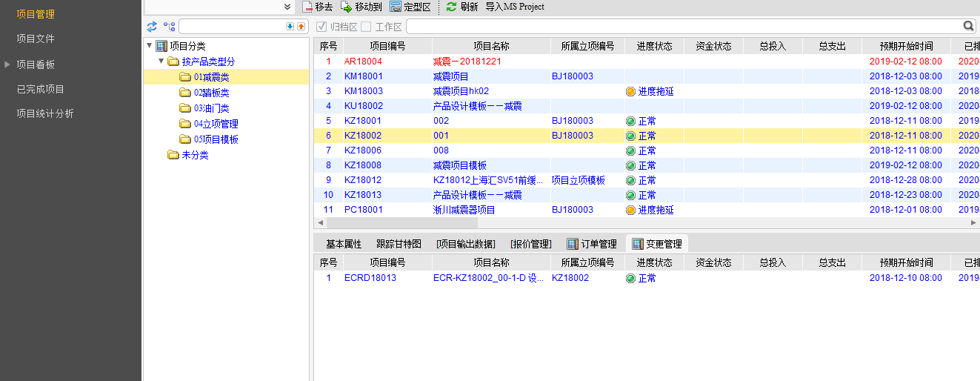Switch to the 跟踪甘特图 tab
Image resolution: width=980 pixels, height=381 pixels.
pos(399,244)
